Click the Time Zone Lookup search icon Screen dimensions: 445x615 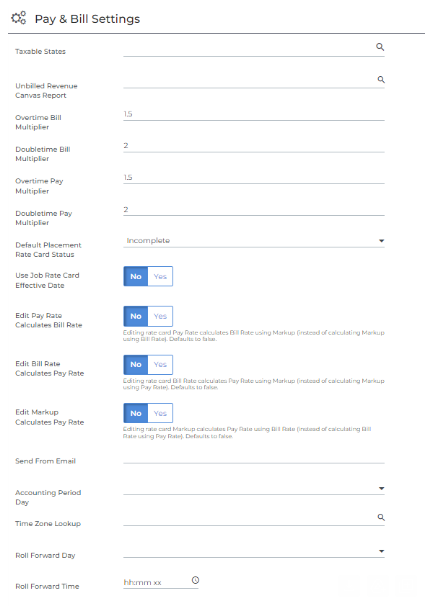(x=381, y=517)
